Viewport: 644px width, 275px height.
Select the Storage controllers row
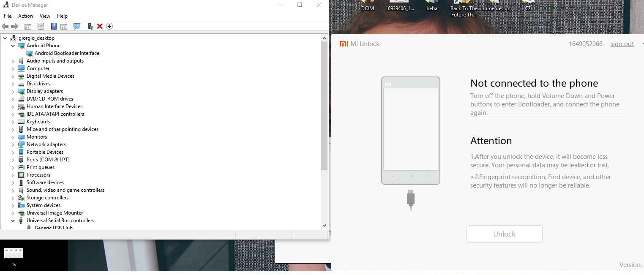pyautogui.click(x=47, y=198)
